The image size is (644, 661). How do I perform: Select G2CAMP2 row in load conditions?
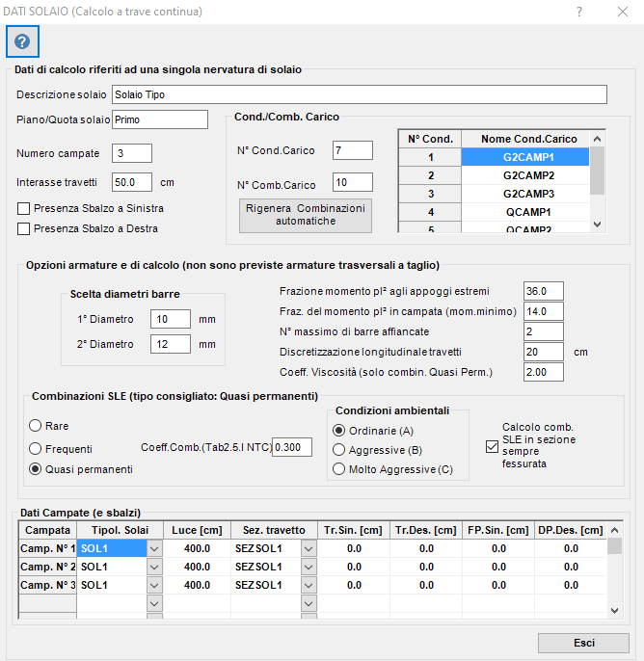(528, 175)
